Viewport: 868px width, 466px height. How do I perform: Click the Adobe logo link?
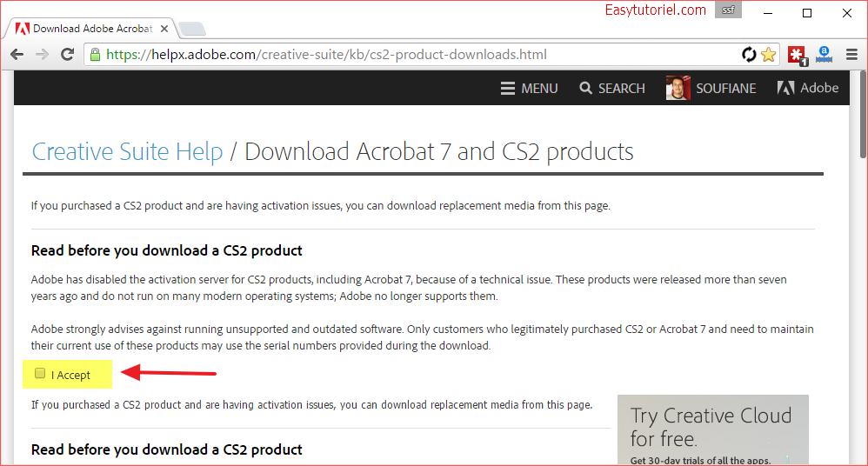coord(808,88)
